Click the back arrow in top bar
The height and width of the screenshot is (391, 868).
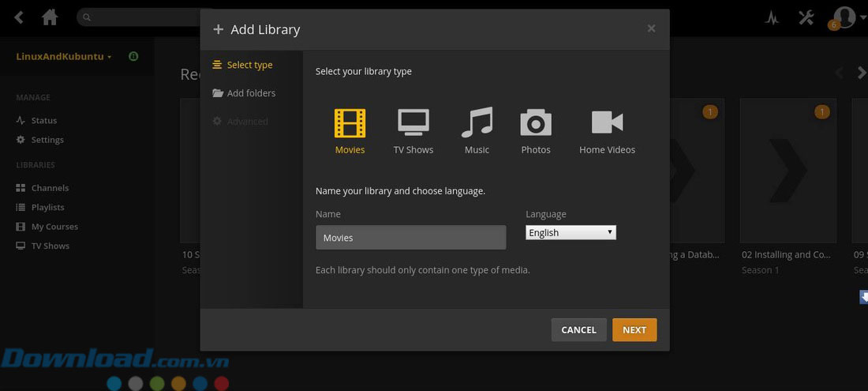click(x=19, y=17)
